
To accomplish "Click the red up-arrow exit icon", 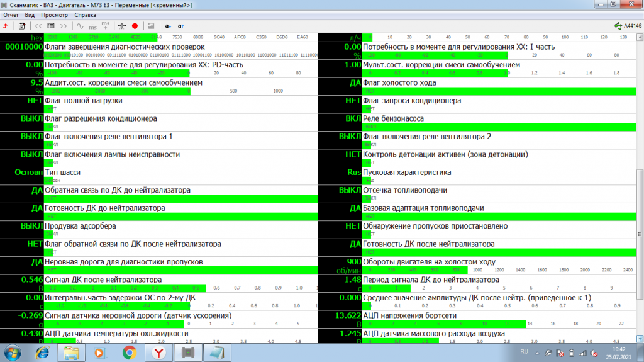I will pyautogui.click(x=5, y=26).
